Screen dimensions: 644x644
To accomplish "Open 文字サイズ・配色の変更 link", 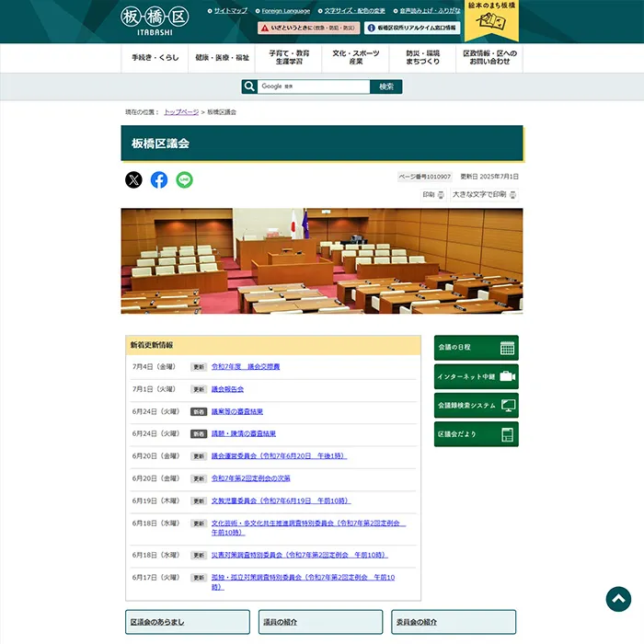I will point(354,11).
